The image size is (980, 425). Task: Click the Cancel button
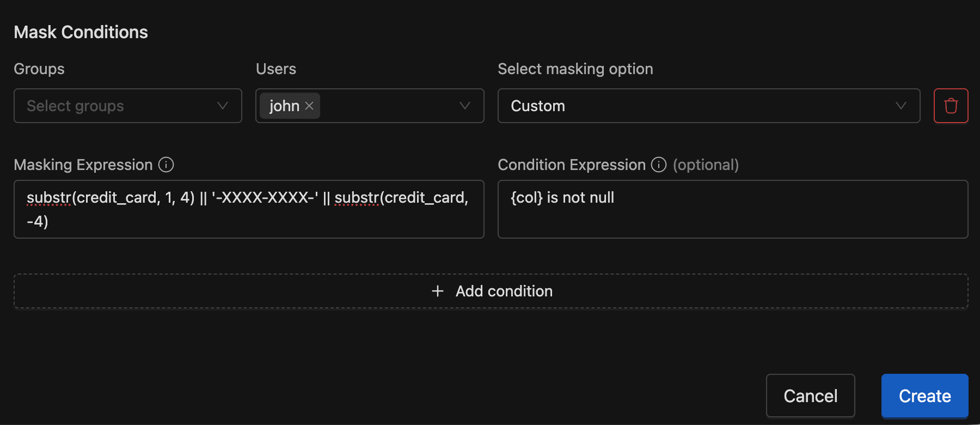pos(811,396)
